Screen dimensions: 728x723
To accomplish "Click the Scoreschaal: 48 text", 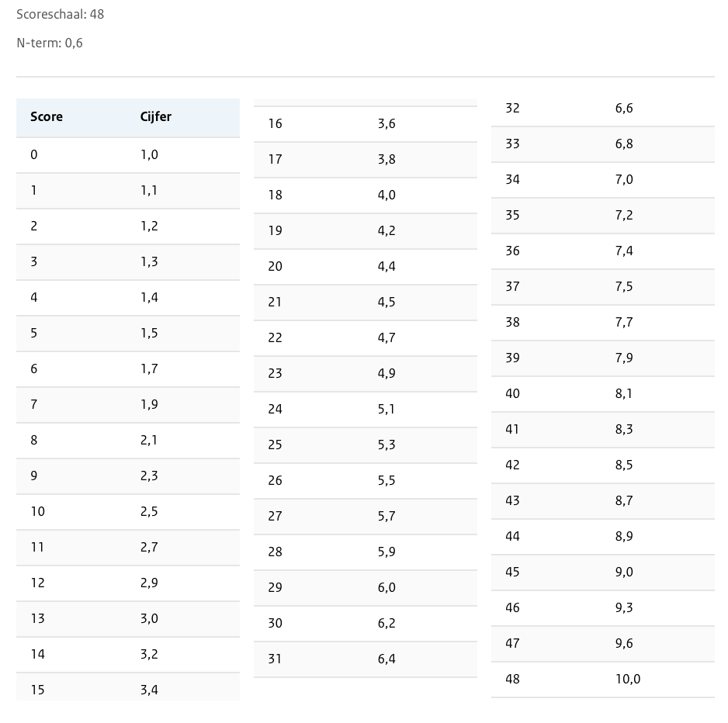I will [60, 14].
